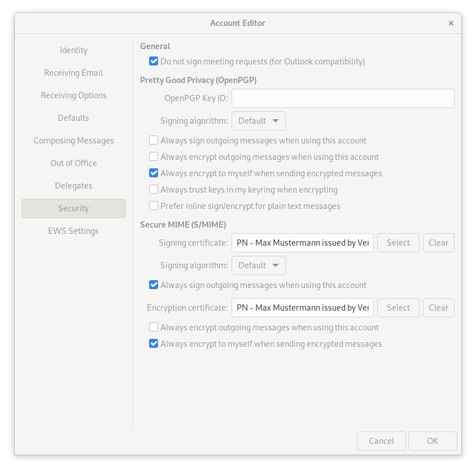Switch to the EWS Settings section

[x=73, y=231]
